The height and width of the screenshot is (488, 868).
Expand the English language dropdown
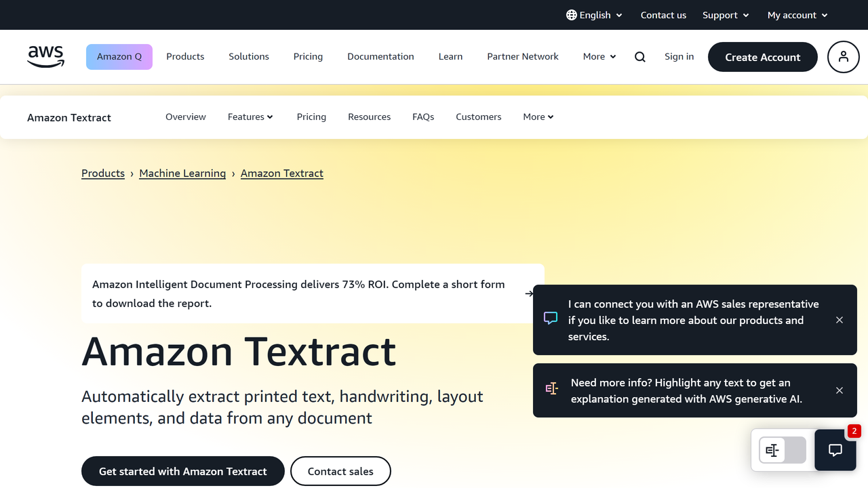[595, 15]
